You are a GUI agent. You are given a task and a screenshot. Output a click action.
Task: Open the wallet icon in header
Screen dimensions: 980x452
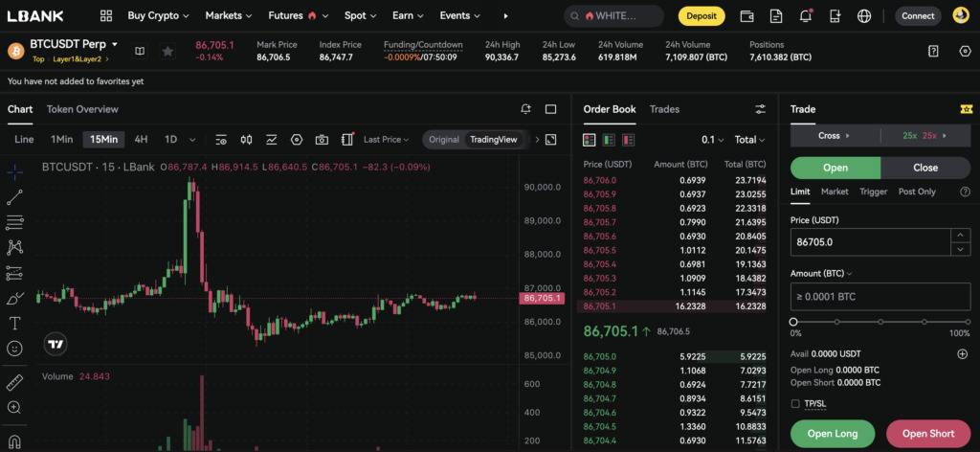tap(746, 16)
